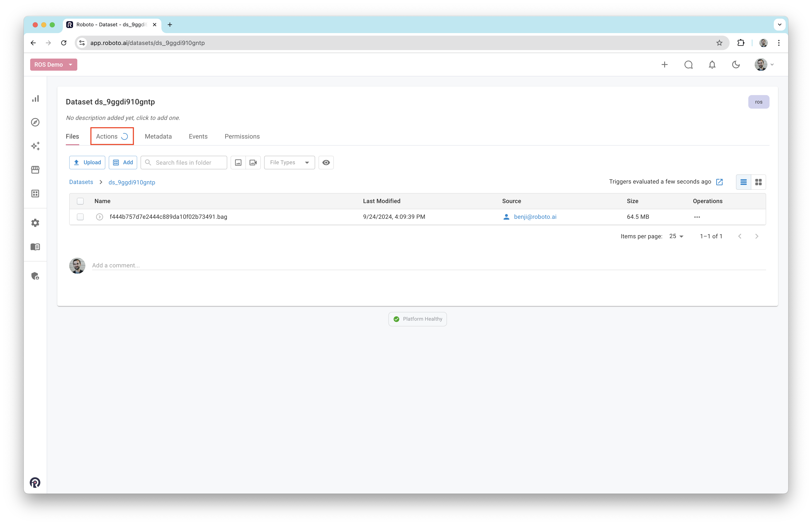The width and height of the screenshot is (812, 525).
Task: Check the f444b757...bag file checkbox
Action: pyautogui.click(x=80, y=217)
